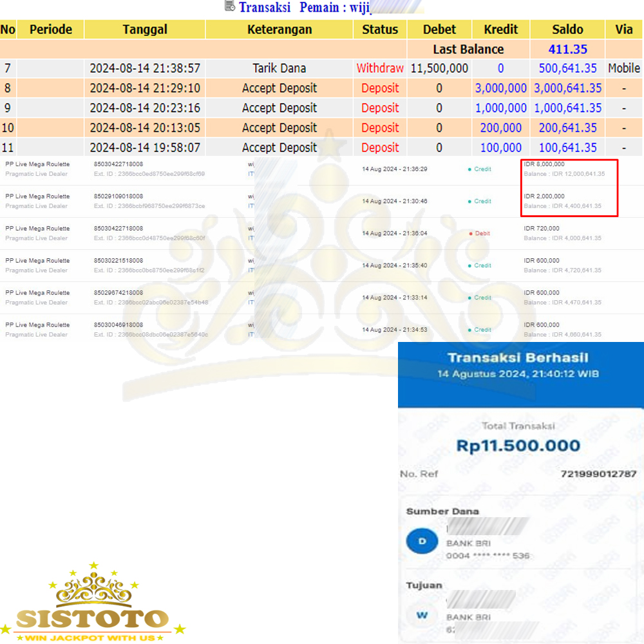Select game ID 85029109018008 in the bet list

coord(118,196)
